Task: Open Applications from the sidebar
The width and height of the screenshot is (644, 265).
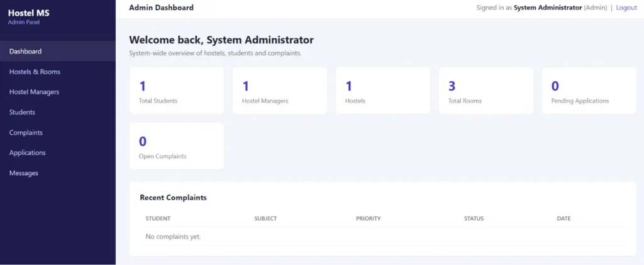Action: [x=58, y=153]
